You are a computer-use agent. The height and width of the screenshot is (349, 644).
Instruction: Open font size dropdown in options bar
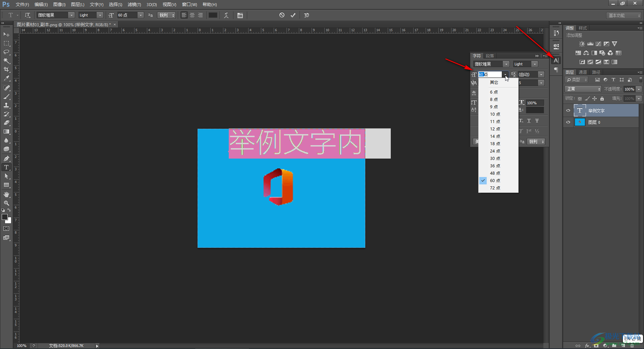point(141,15)
